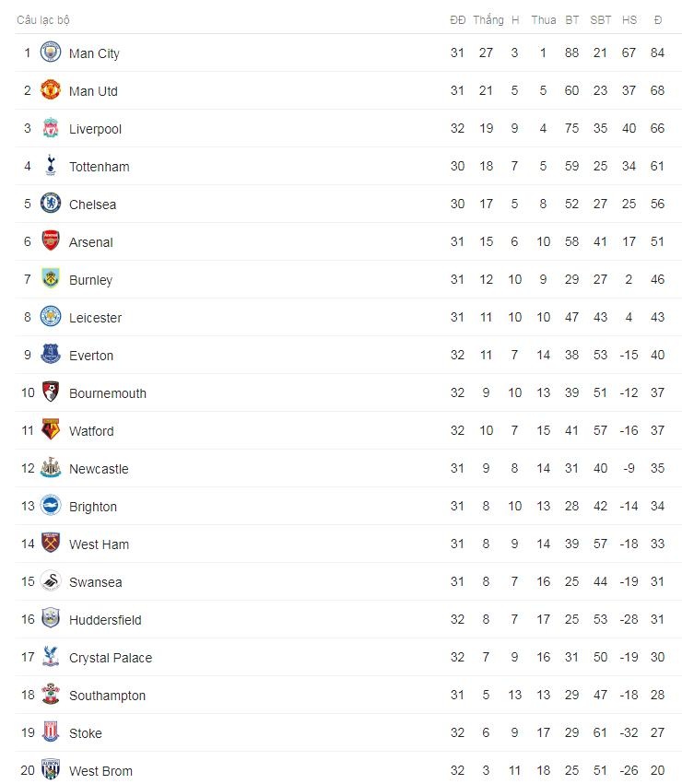The height and width of the screenshot is (784, 682).
Task: Click the Chelsea club crest icon
Action: [x=51, y=205]
